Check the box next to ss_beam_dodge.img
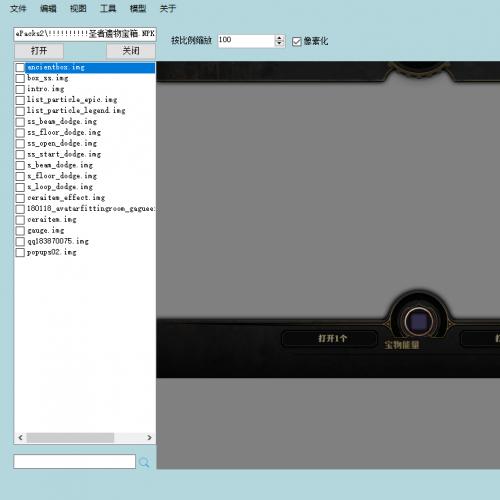This screenshot has width=500, height=500. pyautogui.click(x=20, y=122)
